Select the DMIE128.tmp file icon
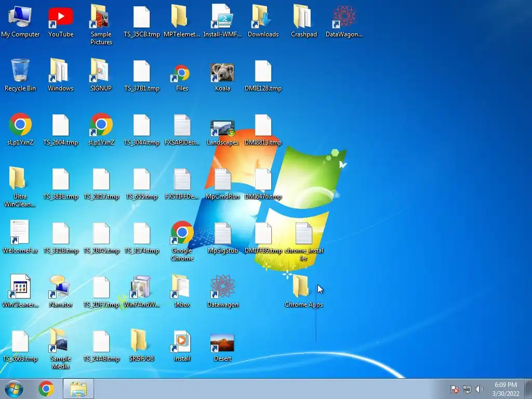Viewport: 532px width, 399px height. coord(263,71)
